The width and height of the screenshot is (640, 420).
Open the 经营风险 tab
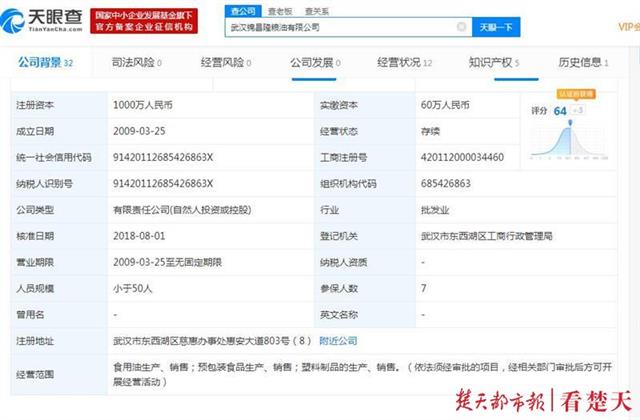click(226, 62)
